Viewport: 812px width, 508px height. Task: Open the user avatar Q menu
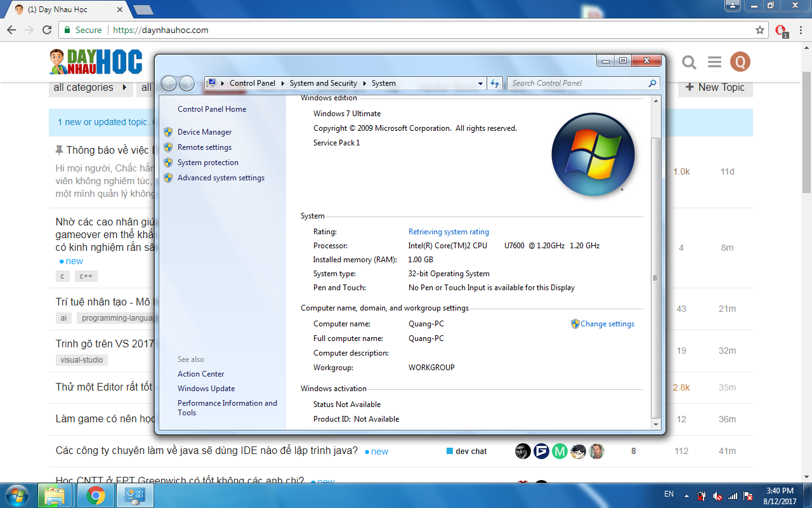[740, 62]
